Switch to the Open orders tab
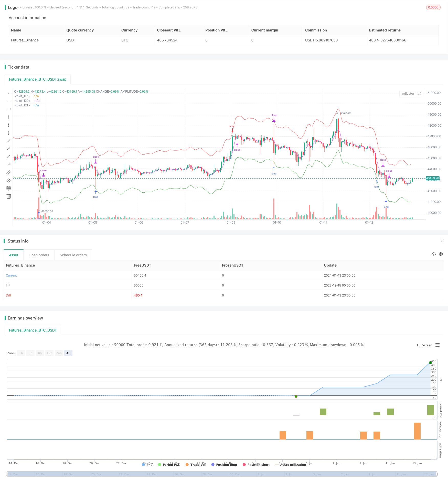The image size is (448, 484). pyautogui.click(x=39, y=255)
